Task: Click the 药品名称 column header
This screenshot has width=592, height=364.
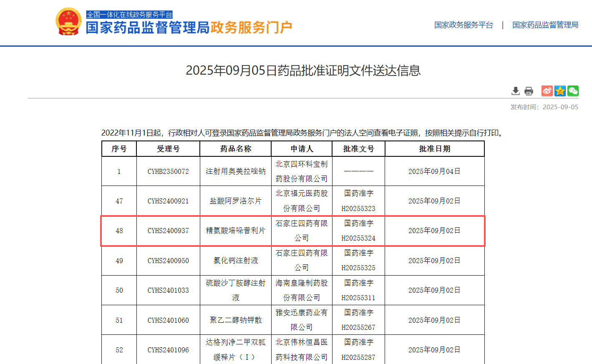Action: tap(236, 149)
